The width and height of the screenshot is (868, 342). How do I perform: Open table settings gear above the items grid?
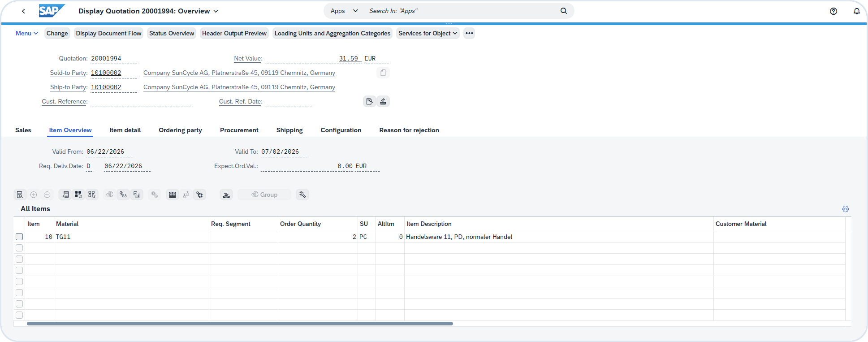[846, 209]
